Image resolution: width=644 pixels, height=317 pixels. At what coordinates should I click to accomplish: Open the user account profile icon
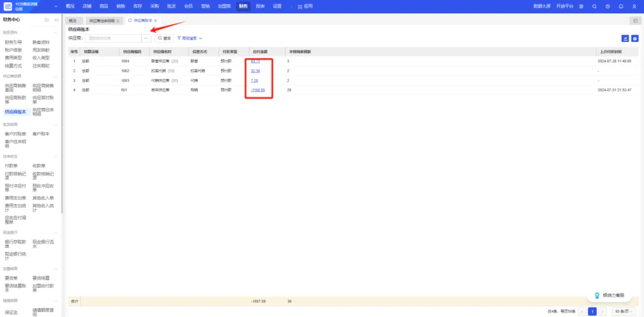pos(634,6)
